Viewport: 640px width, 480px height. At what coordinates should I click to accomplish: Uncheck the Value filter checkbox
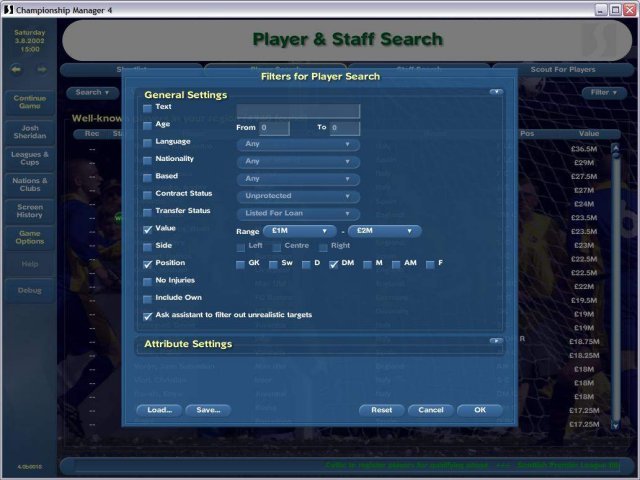(148, 229)
